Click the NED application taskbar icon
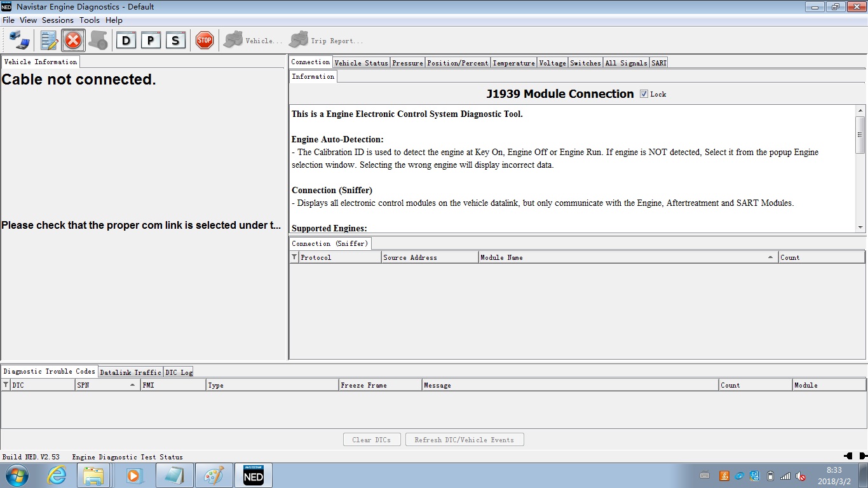The height and width of the screenshot is (488, 868). pyautogui.click(x=254, y=475)
